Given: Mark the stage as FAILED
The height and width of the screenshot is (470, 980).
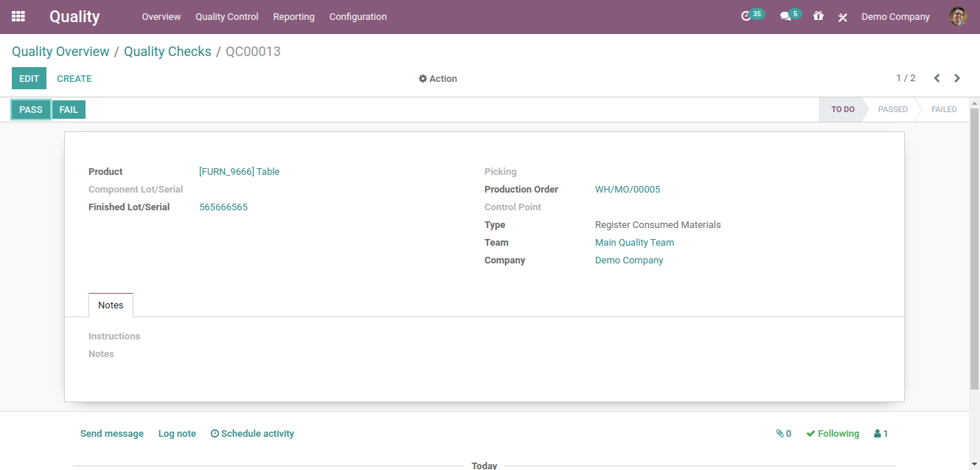Looking at the screenshot, I should (x=944, y=108).
